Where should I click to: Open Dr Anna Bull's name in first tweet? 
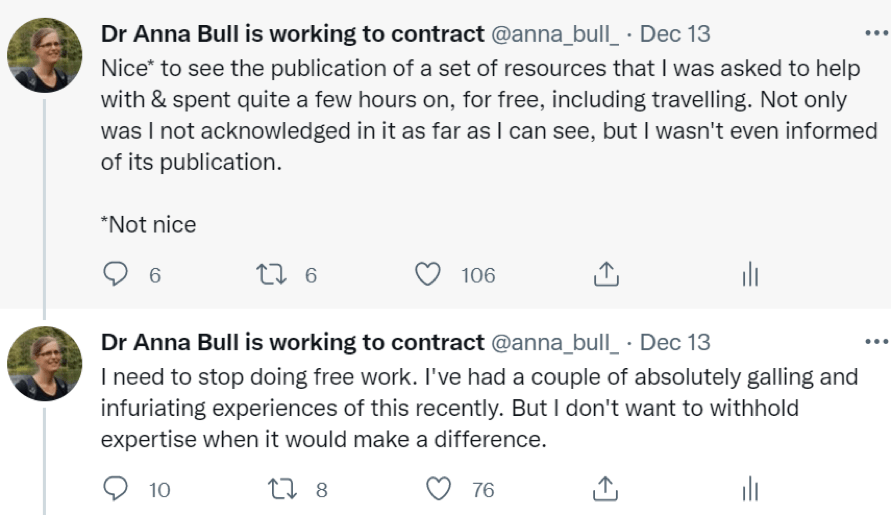coord(292,33)
